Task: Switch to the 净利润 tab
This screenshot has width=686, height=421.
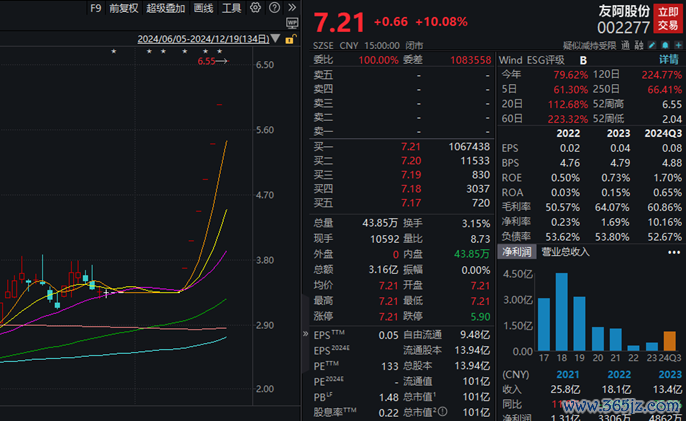Action: 517,252
